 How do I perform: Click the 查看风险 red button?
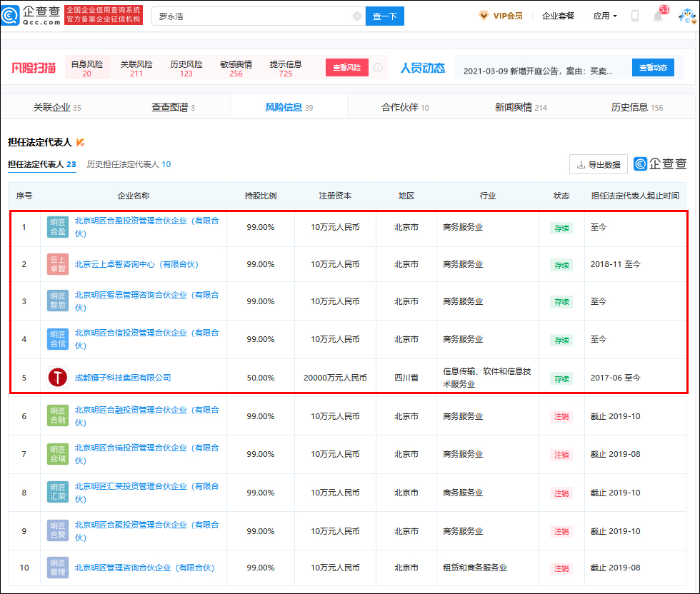[346, 68]
